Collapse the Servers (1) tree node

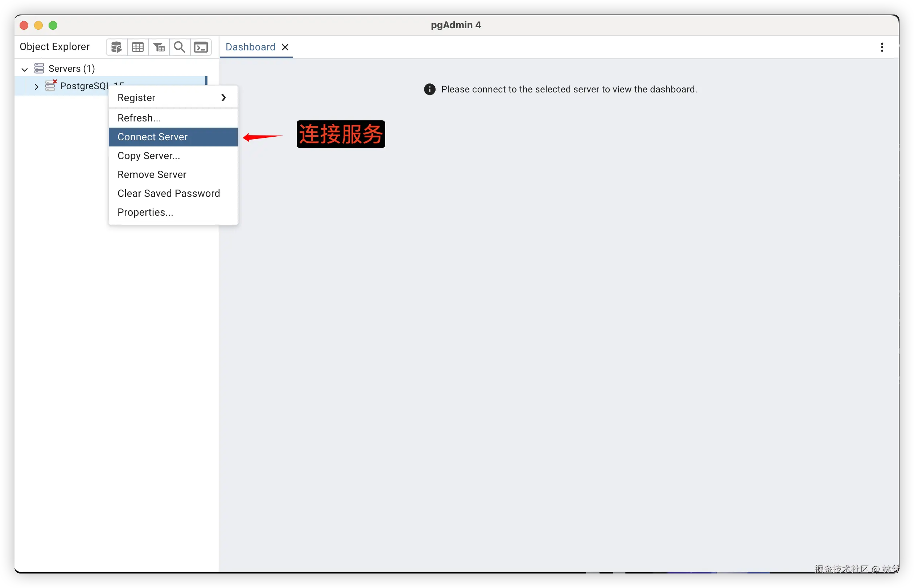[x=25, y=70]
